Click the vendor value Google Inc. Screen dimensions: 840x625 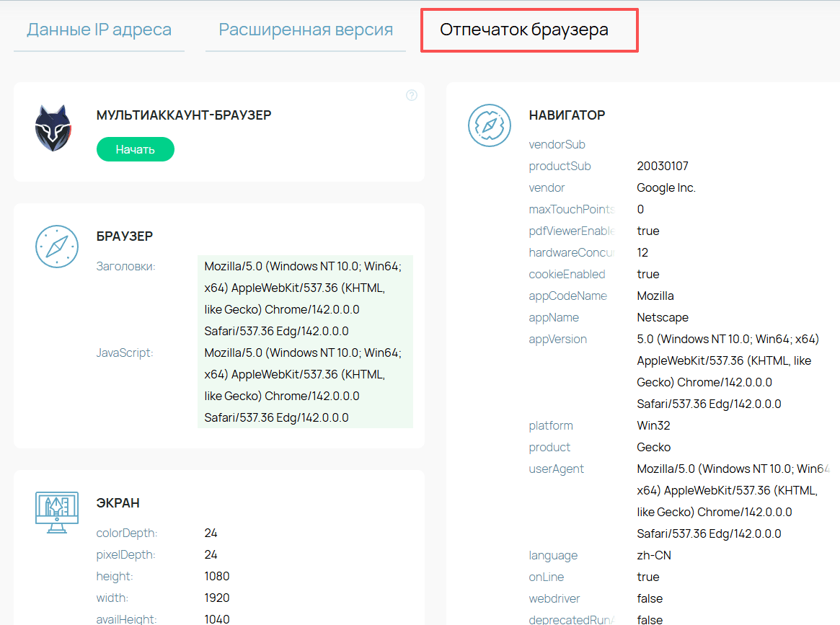[x=666, y=188]
